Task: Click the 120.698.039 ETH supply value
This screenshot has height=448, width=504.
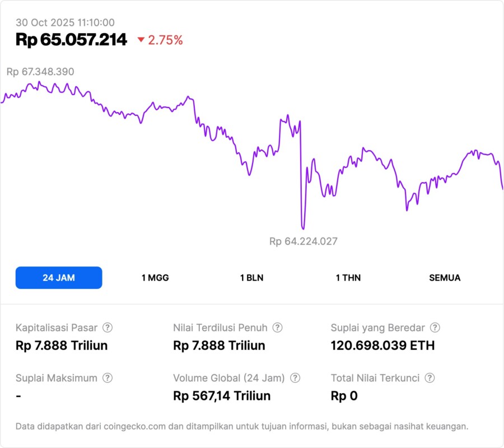Action: pos(382,346)
